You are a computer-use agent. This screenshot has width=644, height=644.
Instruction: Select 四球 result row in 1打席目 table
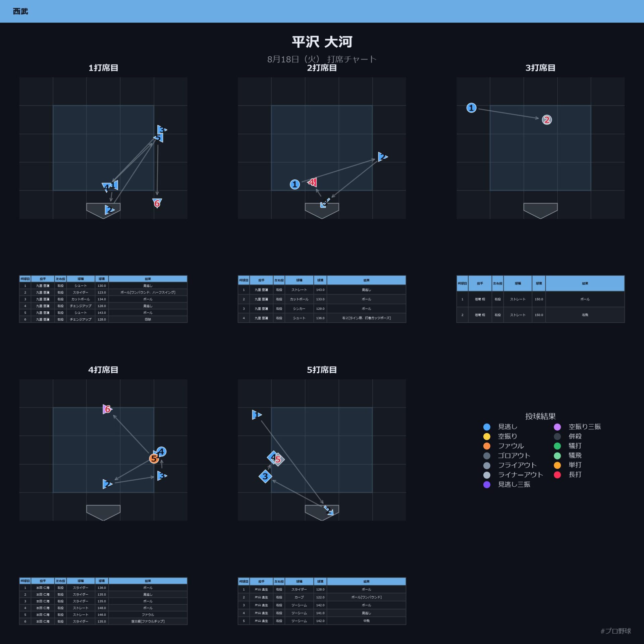pyautogui.click(x=103, y=319)
